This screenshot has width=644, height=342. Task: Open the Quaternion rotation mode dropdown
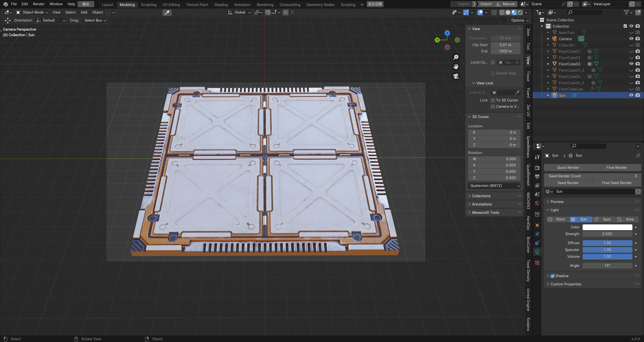pos(494,186)
